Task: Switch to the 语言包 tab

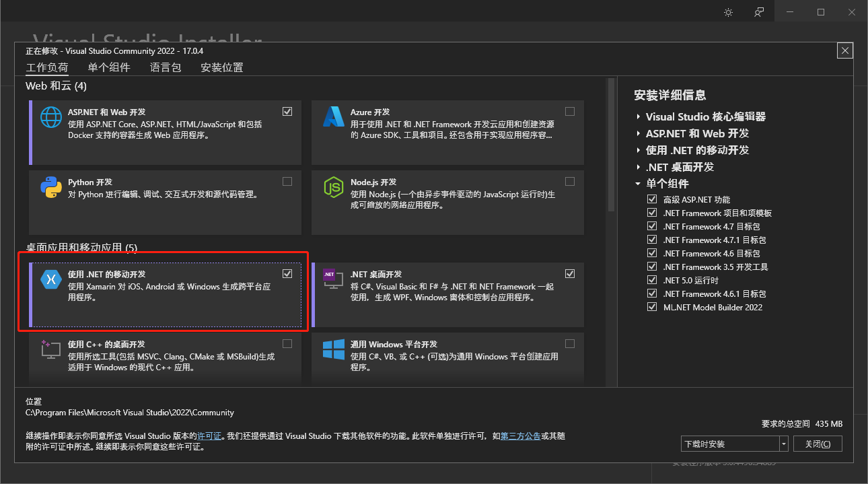Action: (x=166, y=67)
